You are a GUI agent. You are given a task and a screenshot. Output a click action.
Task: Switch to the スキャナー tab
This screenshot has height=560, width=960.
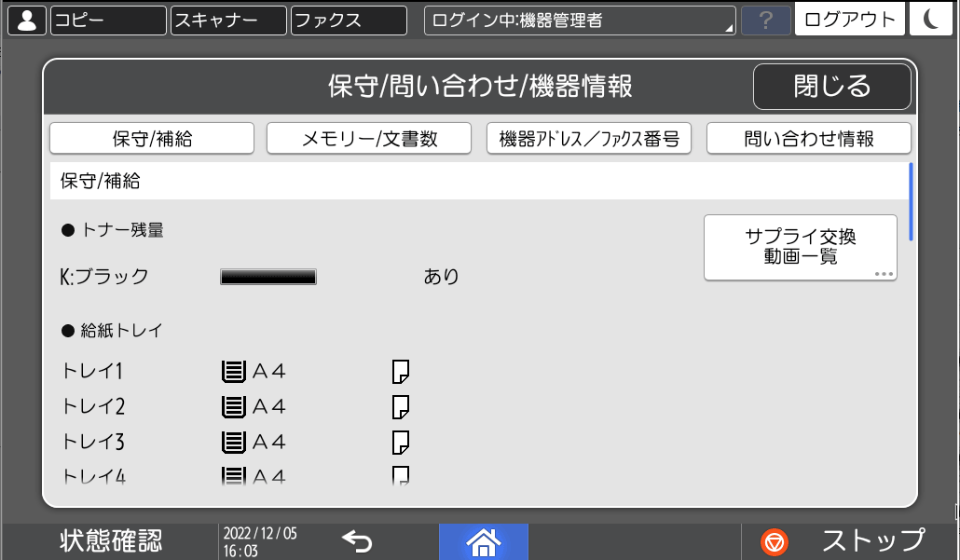pyautogui.click(x=228, y=20)
